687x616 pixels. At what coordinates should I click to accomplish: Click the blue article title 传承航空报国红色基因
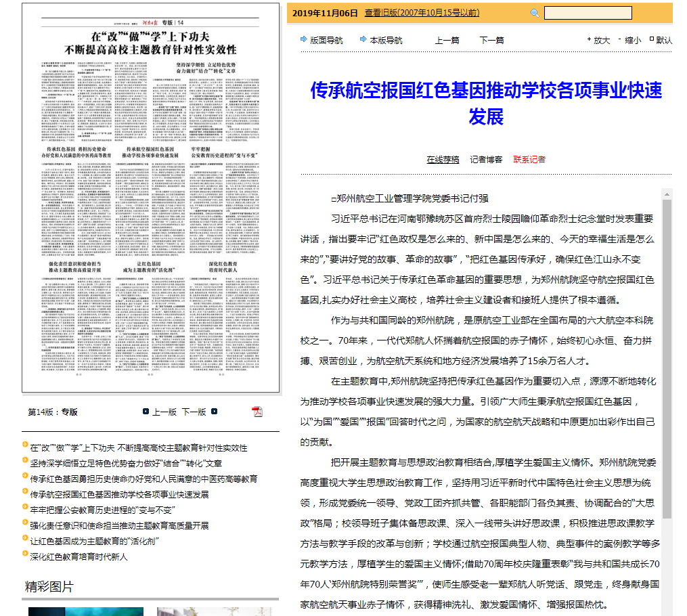(486, 104)
